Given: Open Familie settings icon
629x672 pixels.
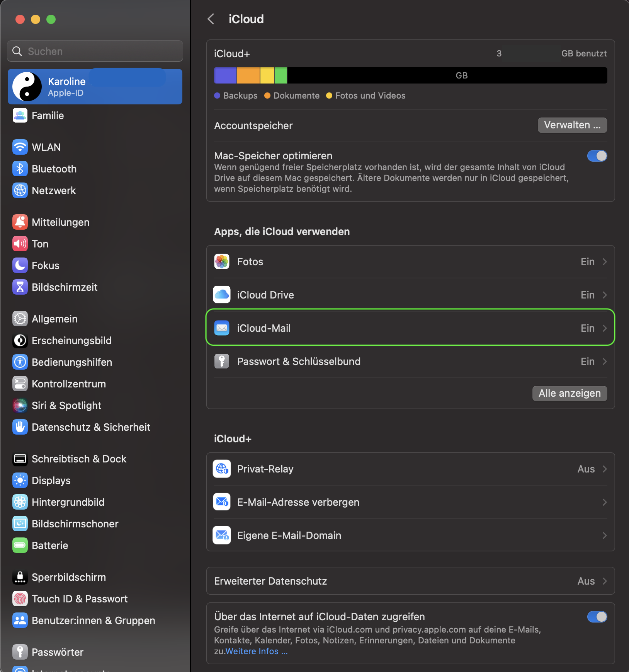Looking at the screenshot, I should coord(20,115).
